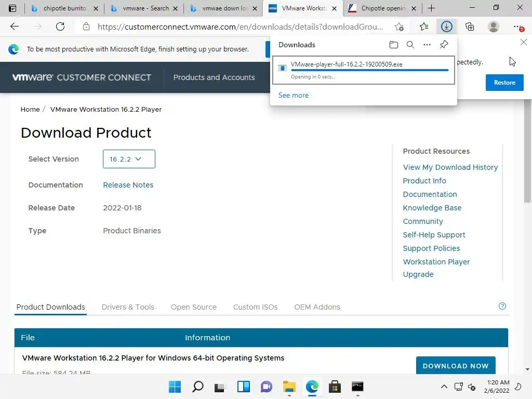Click the Restore button
Image resolution: width=532 pixels, height=399 pixels.
pos(504,83)
